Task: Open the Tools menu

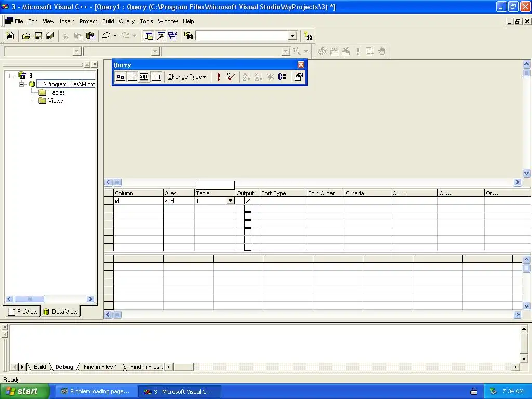Action: click(147, 21)
